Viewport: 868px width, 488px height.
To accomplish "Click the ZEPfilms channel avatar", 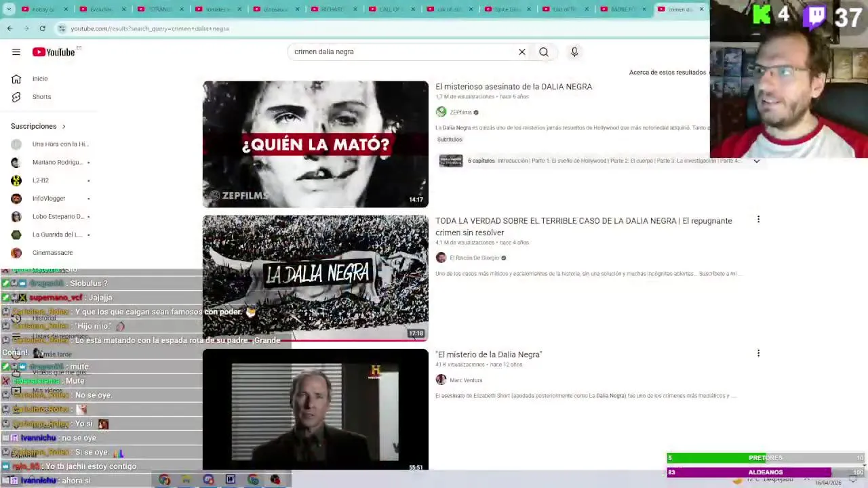I will click(x=441, y=112).
